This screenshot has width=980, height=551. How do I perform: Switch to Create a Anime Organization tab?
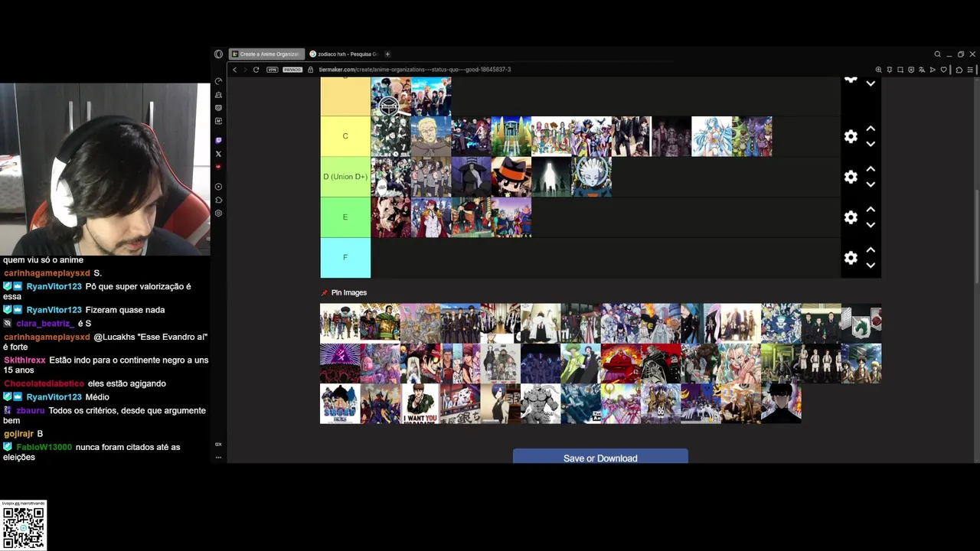tap(266, 54)
